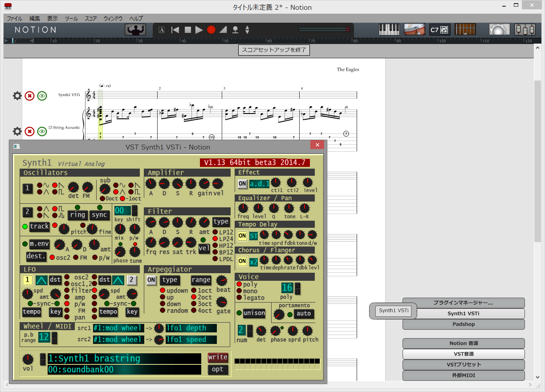
Task: Remove 12-String Acoustic staff with red X
Action: click(29, 131)
